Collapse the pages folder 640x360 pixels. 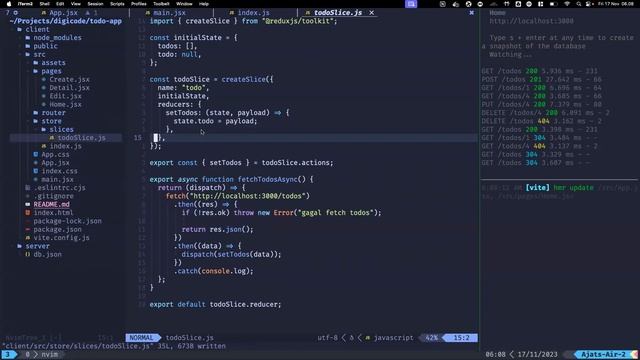[51, 71]
